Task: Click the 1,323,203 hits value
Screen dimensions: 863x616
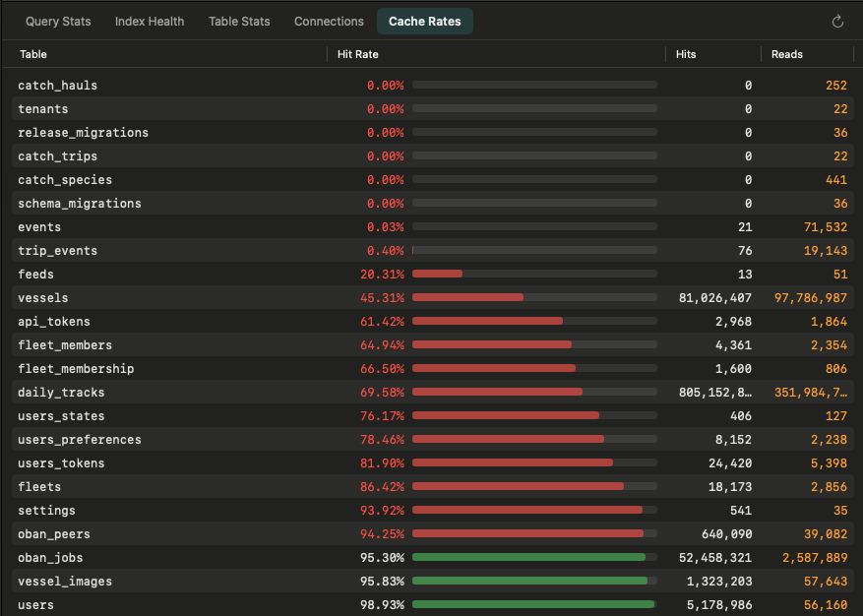Action: (x=719, y=583)
